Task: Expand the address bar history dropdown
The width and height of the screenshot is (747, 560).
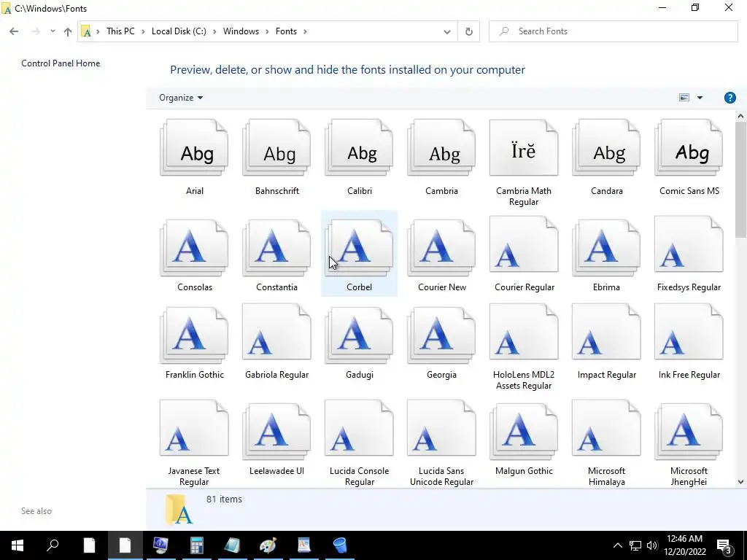Action: pos(447,32)
